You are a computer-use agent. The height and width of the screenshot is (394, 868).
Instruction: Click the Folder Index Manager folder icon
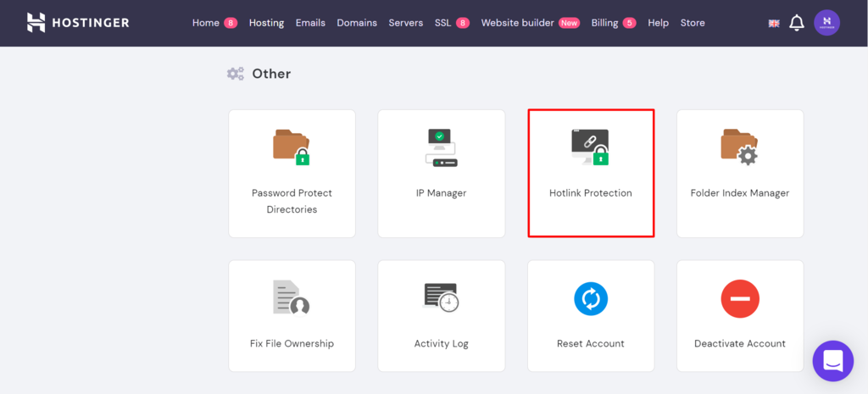tap(738, 147)
